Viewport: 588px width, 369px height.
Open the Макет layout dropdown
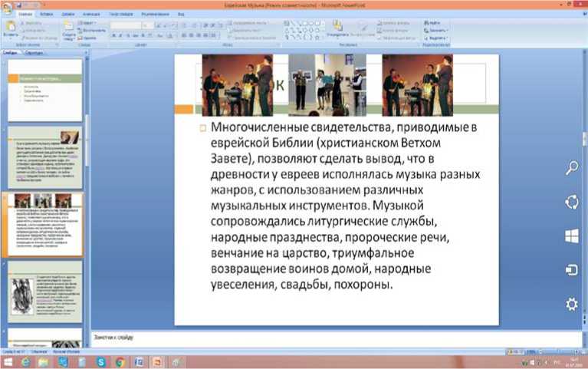click(87, 23)
